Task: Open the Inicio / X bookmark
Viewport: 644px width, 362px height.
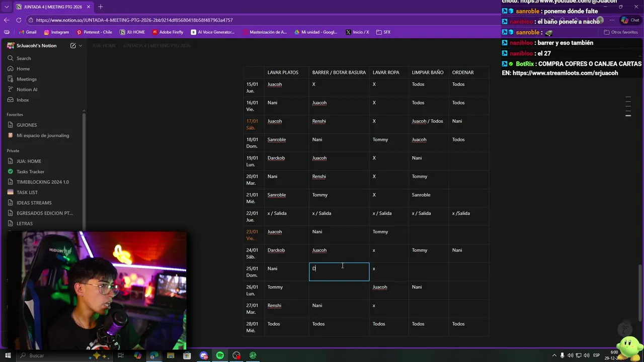Action: 357,32
